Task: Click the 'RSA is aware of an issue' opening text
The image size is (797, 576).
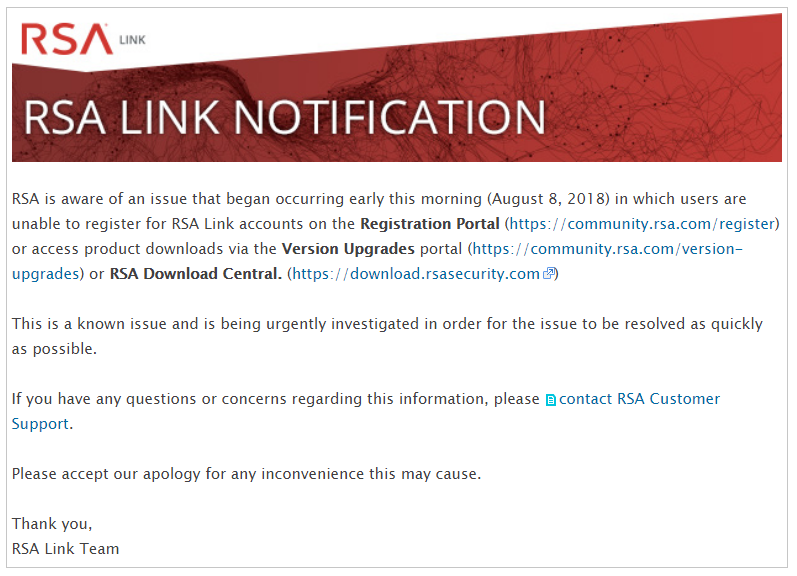Action: tap(110, 198)
